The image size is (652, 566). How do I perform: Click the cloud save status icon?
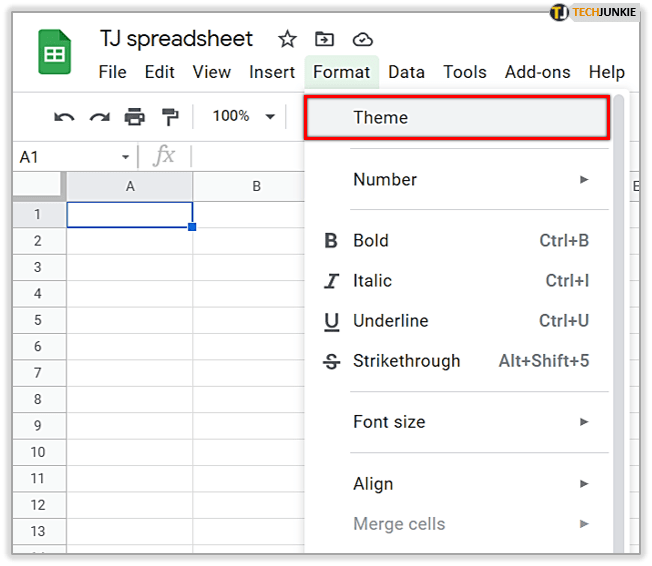coord(363,39)
